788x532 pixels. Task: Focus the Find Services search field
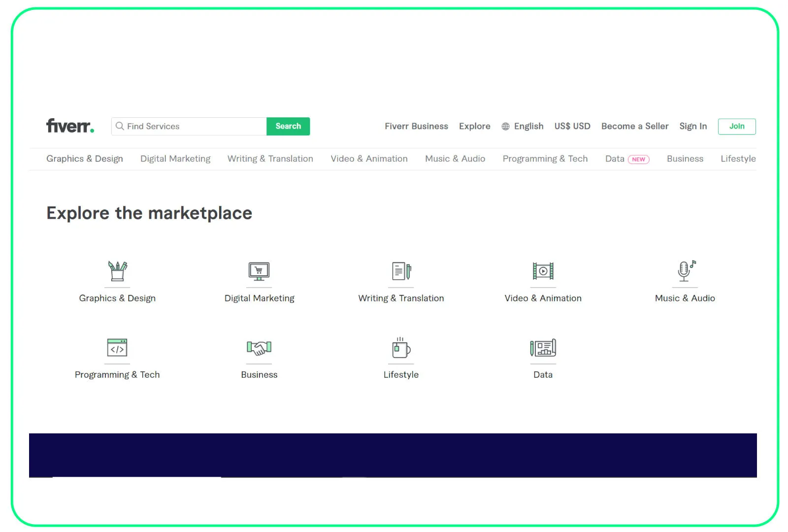click(189, 126)
